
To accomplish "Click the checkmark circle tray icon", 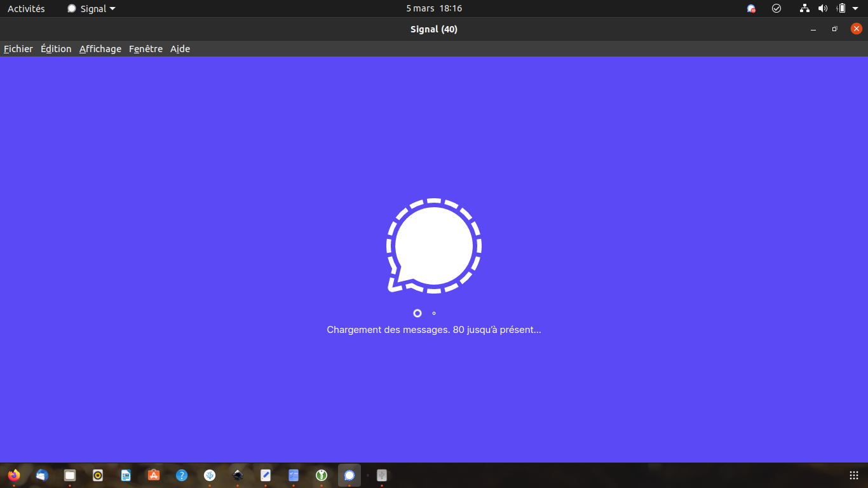I will (776, 9).
